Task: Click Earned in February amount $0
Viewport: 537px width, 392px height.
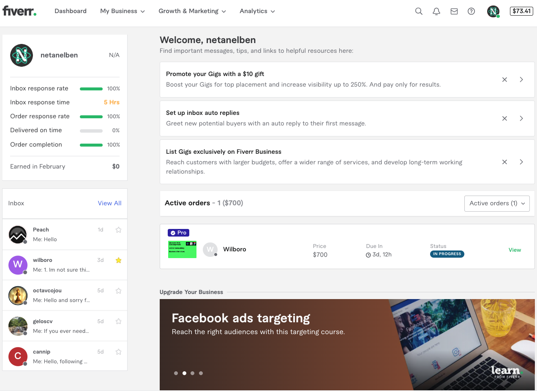Action: click(116, 166)
